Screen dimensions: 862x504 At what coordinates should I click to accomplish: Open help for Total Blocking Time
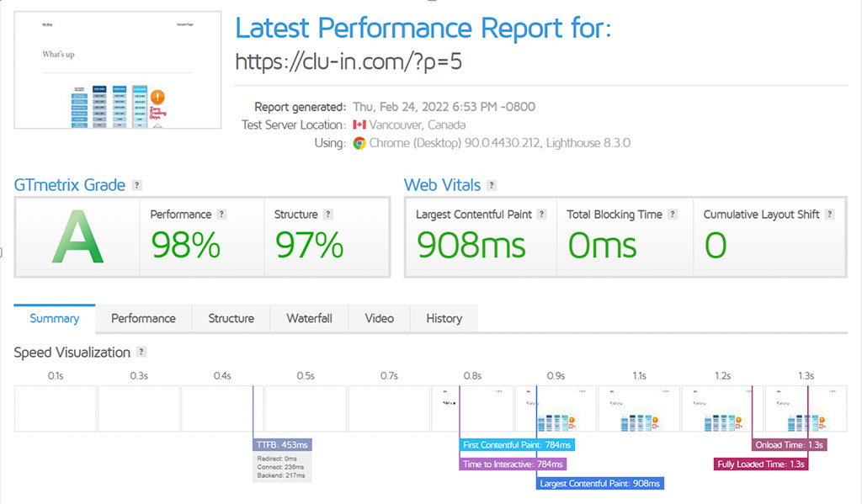pyautogui.click(x=673, y=215)
